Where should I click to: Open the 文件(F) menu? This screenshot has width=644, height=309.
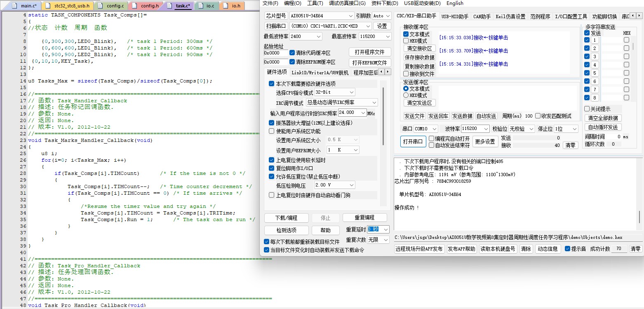click(270, 3)
